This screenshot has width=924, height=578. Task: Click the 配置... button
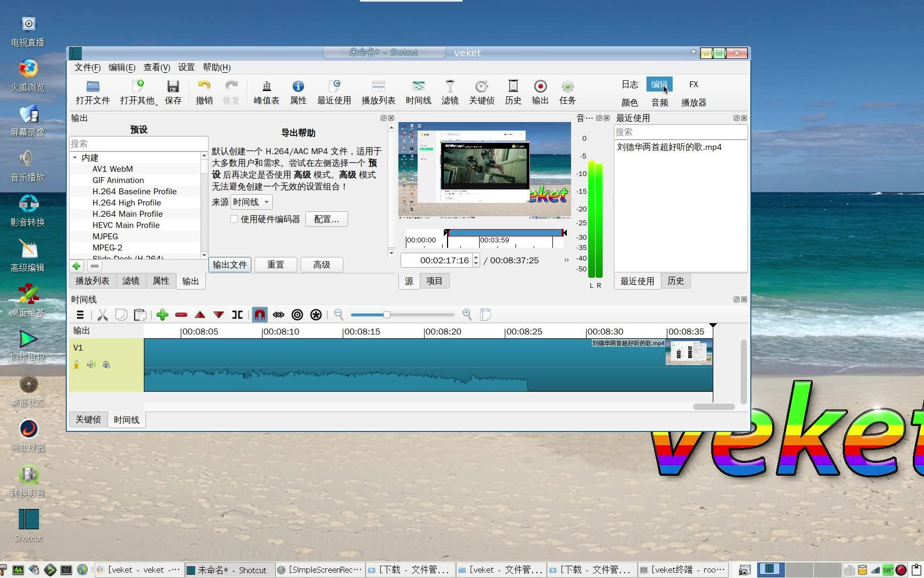click(327, 219)
